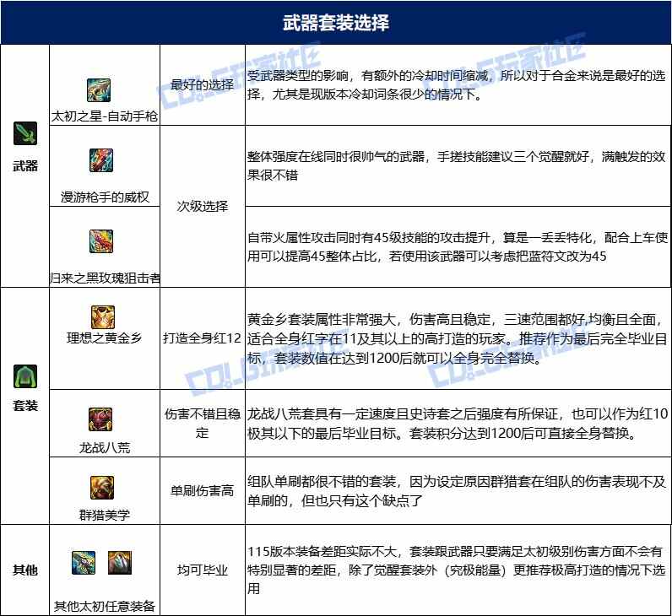Click the description starting 组队单刷都很不错
Viewport: 672px width, 616px height.
click(457, 491)
